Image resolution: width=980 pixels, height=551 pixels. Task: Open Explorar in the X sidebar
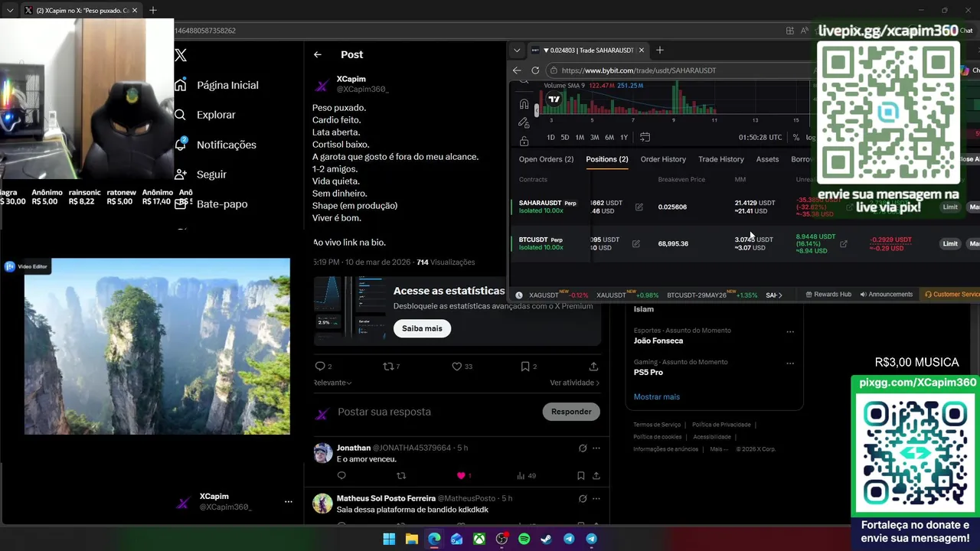(216, 115)
